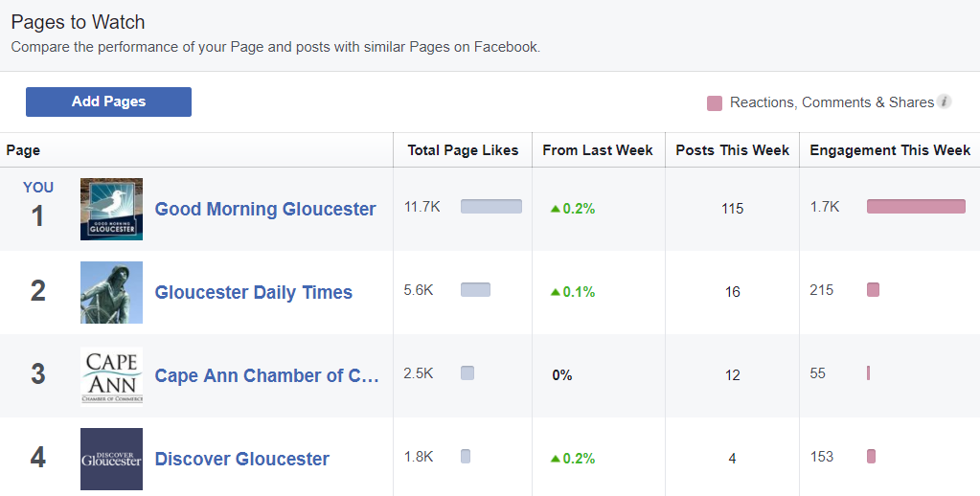Click Gloucester Daily Times' pink engagement bar

point(873,289)
